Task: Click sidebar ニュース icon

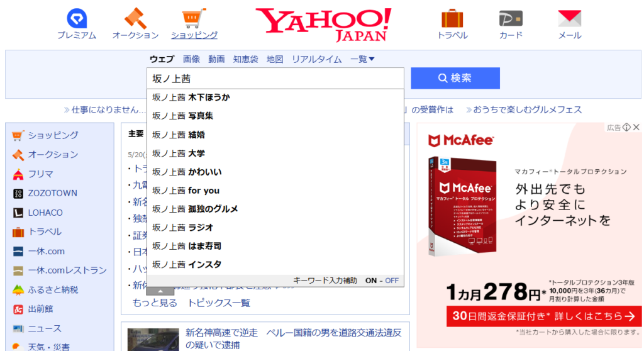Action: click(18, 329)
